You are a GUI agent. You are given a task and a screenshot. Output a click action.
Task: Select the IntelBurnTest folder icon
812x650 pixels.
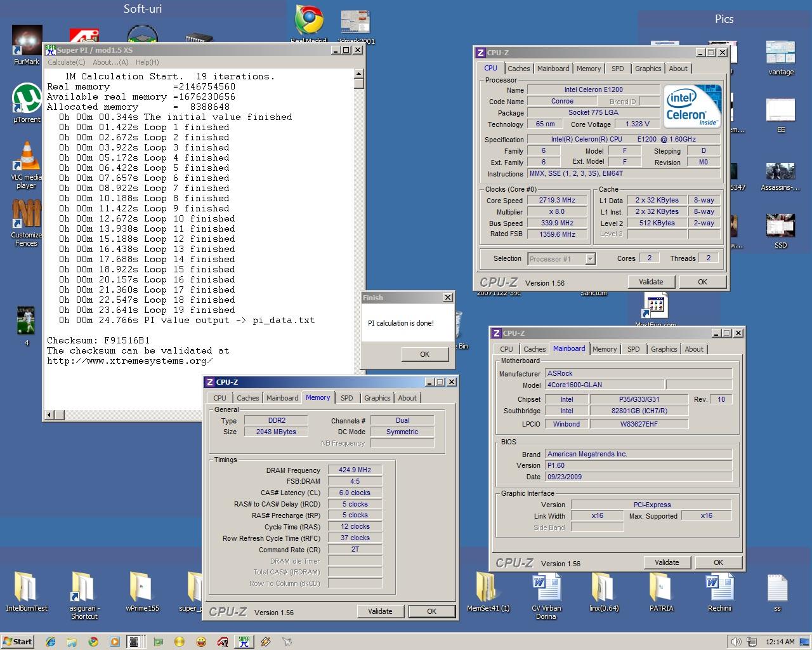pyautogui.click(x=27, y=591)
